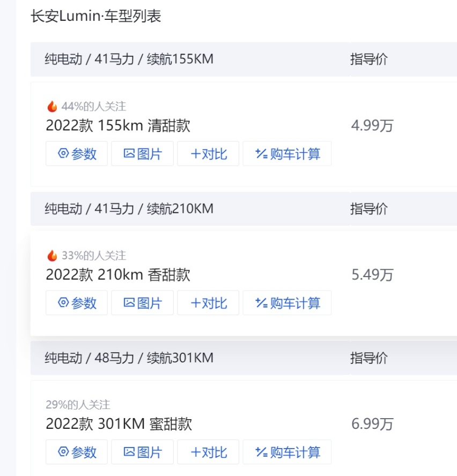457x476 pixels.
Task: Open 购车计算 for 155km 清甜款
Action: click(287, 154)
